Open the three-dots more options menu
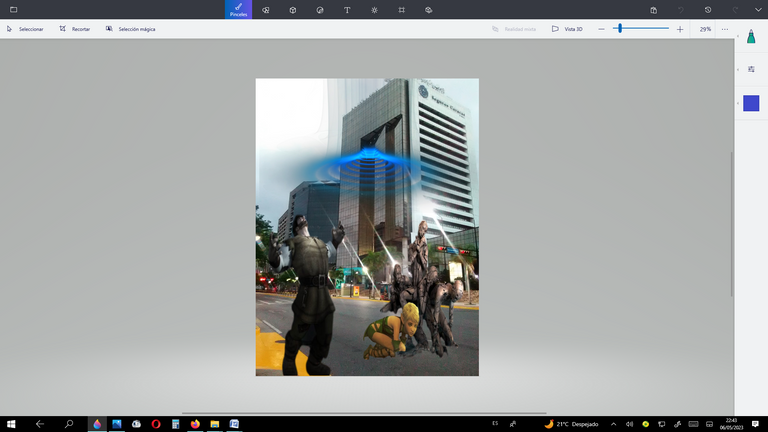This screenshot has height=432, width=768. (x=725, y=29)
